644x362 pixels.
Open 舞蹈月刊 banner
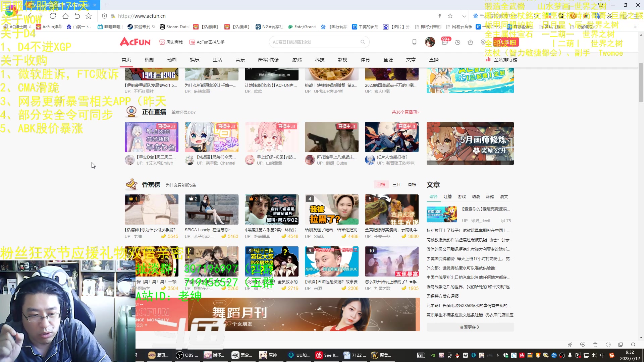point(278,314)
